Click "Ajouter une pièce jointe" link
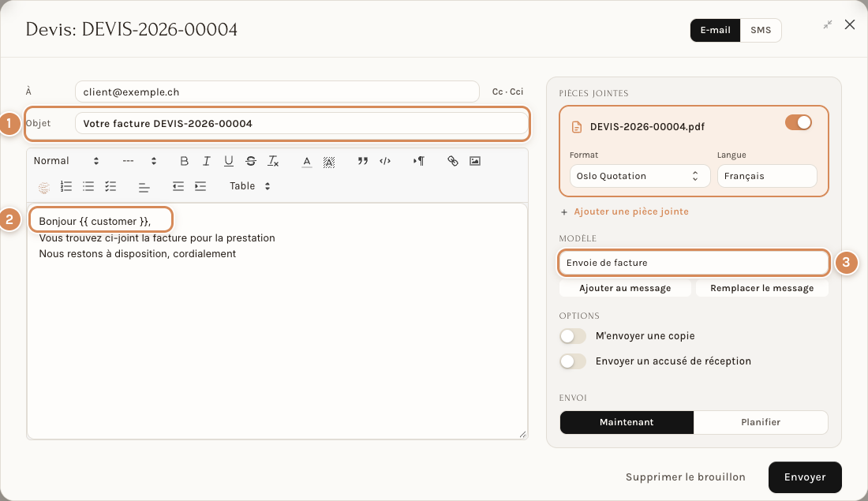This screenshot has width=868, height=501. pos(624,211)
